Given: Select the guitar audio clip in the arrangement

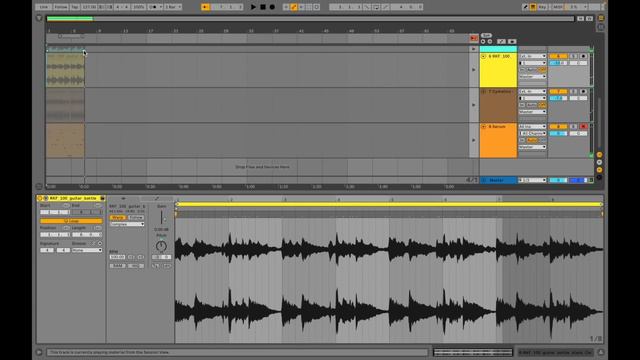Looking at the screenshot, I should click(x=65, y=70).
